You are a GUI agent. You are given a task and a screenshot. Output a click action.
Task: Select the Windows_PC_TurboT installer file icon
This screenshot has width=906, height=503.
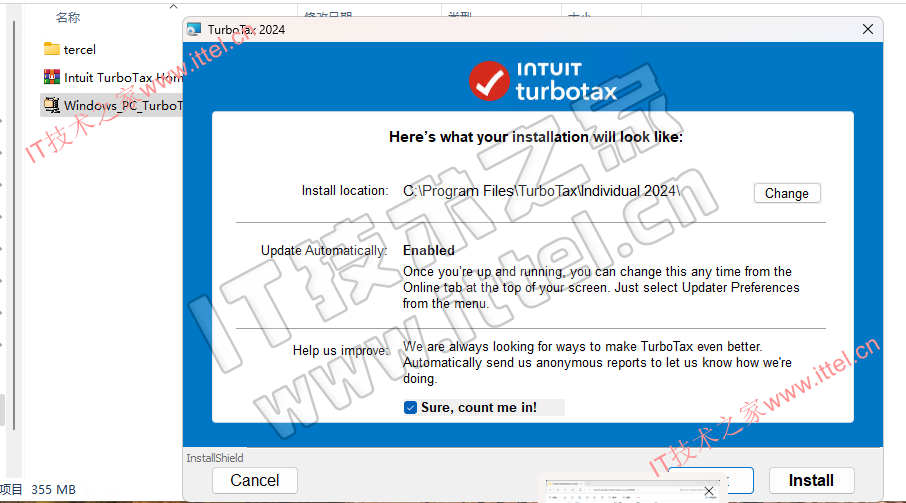click(52, 105)
